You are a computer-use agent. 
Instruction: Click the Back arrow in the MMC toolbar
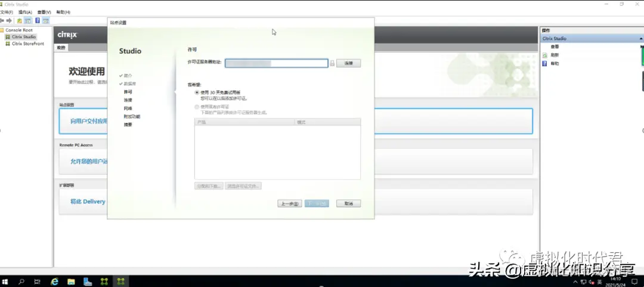coord(2,20)
